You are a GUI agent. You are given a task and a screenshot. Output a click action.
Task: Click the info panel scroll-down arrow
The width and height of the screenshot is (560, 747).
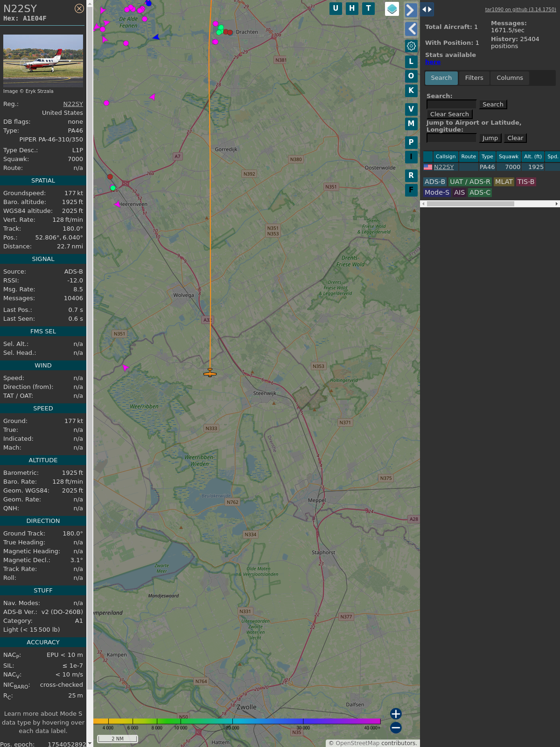[x=90, y=743]
